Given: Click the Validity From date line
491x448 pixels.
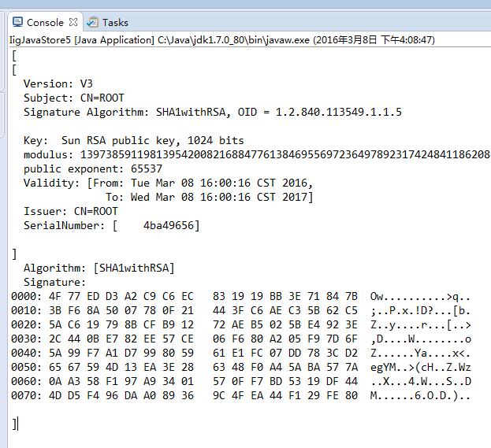Looking at the screenshot, I should coord(168,183).
